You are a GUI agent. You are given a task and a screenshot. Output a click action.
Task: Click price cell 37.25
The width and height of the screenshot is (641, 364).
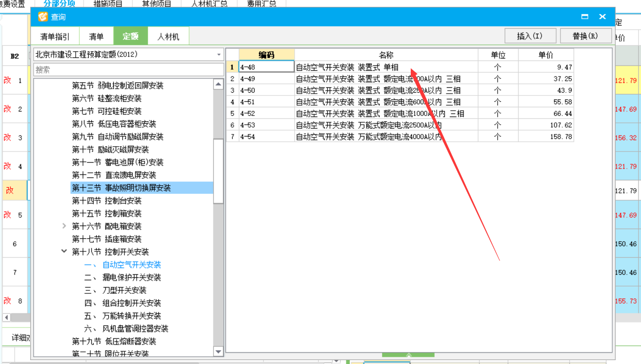[x=546, y=78]
